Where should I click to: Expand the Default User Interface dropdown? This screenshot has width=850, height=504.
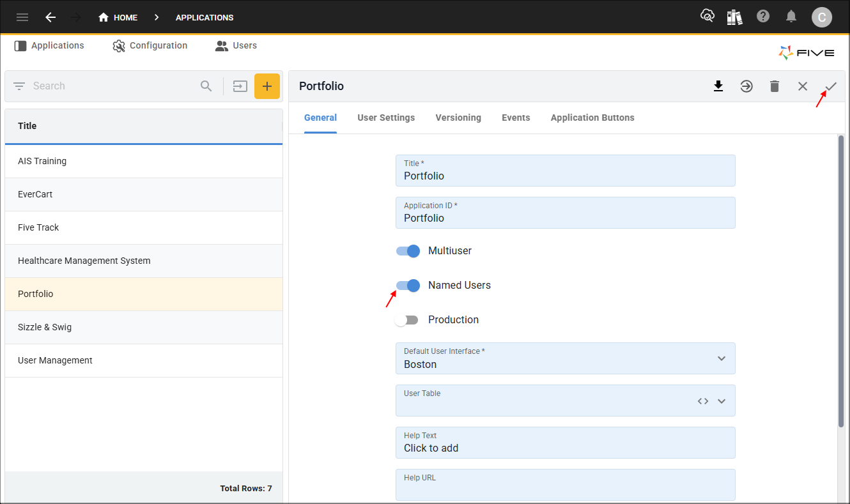click(x=722, y=358)
